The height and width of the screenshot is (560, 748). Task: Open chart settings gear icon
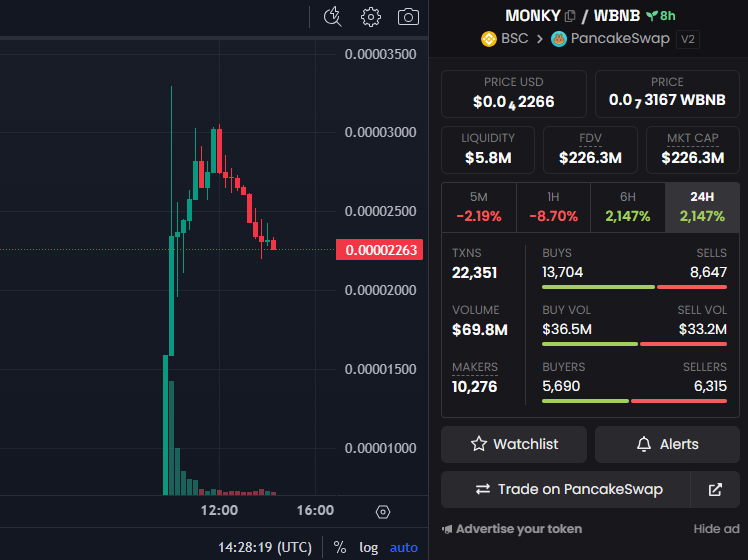371,17
